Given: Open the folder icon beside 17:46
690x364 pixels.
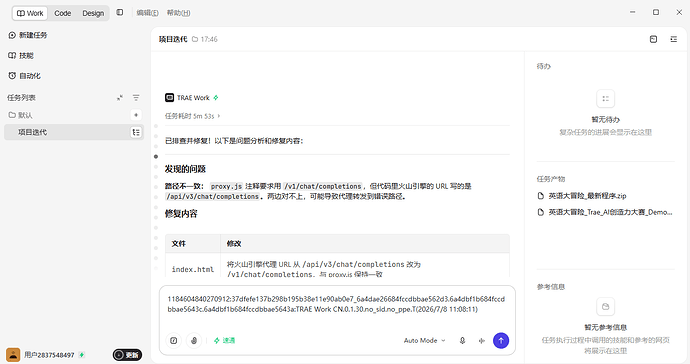Looking at the screenshot, I should [195, 39].
